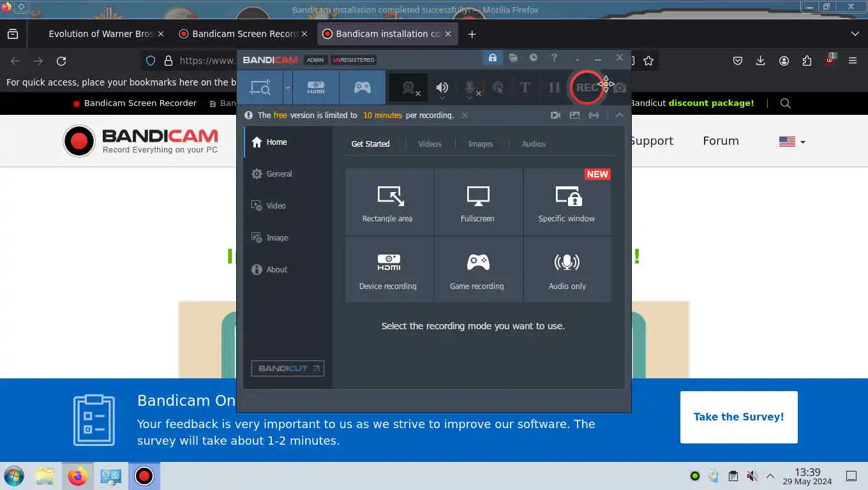This screenshot has height=490, width=868.
Task: Open Firefox extensions puzzle icon
Action: coord(807,61)
